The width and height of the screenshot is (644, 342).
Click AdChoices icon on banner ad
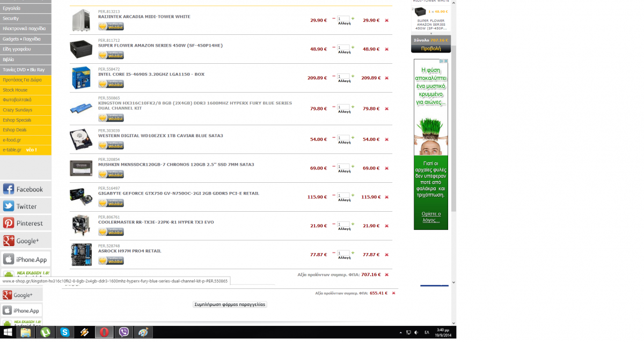click(x=442, y=61)
